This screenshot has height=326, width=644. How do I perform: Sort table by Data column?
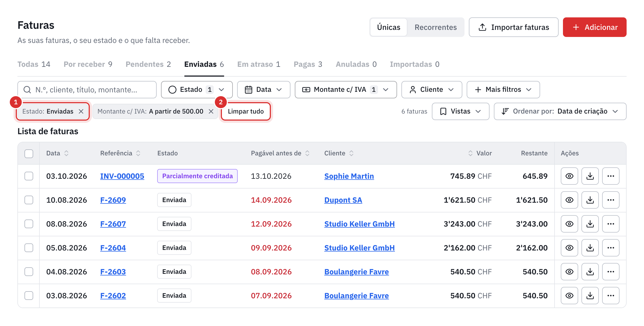[57, 153]
